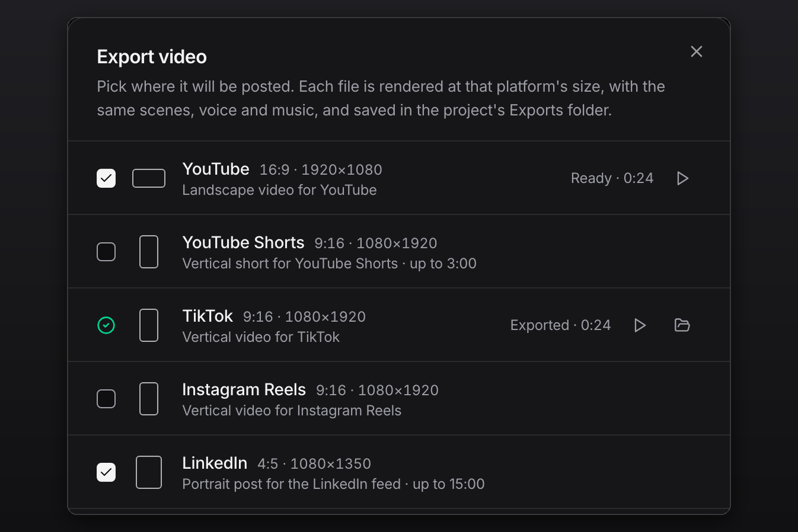Uncheck the YouTube export checkbox
Viewport: 798px width, 532px height.
tap(106, 178)
